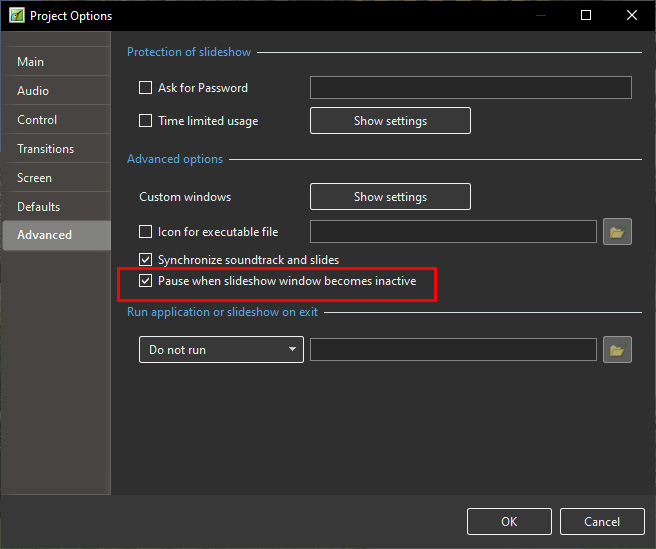This screenshot has height=549, width=656.
Task: Go to the Transitions tab
Action: pos(46,149)
